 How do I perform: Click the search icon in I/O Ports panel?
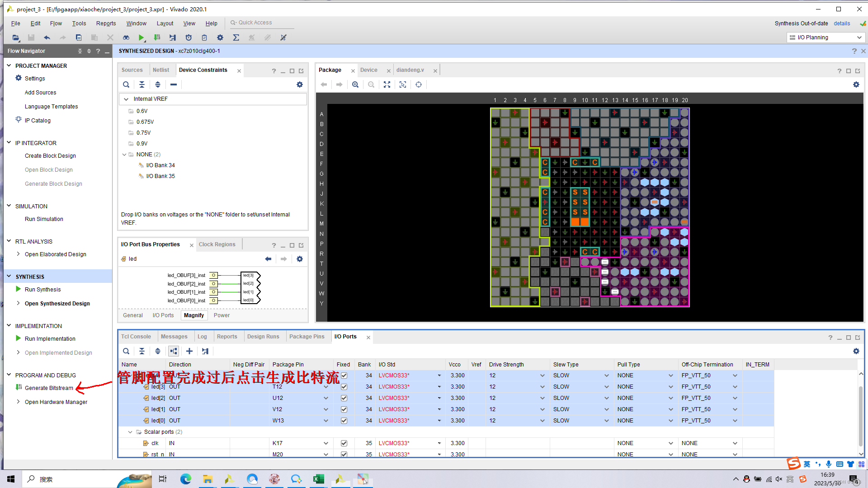pos(126,351)
